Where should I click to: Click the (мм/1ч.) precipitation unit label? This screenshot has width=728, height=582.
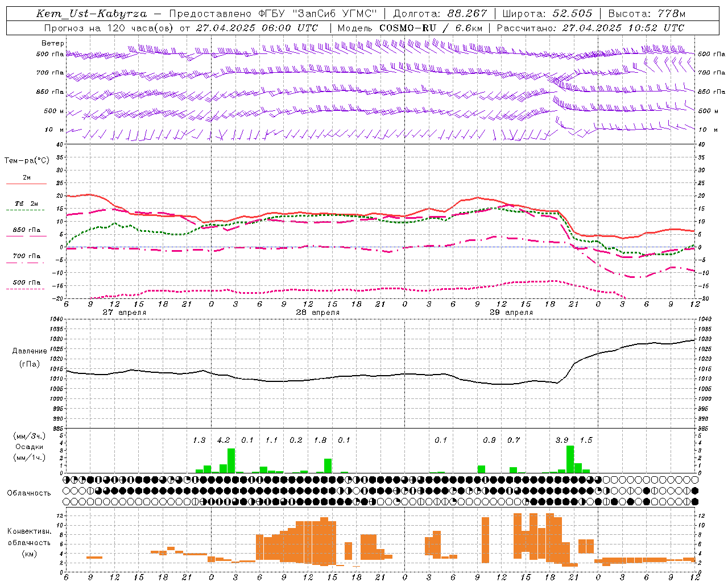pyautogui.click(x=29, y=458)
